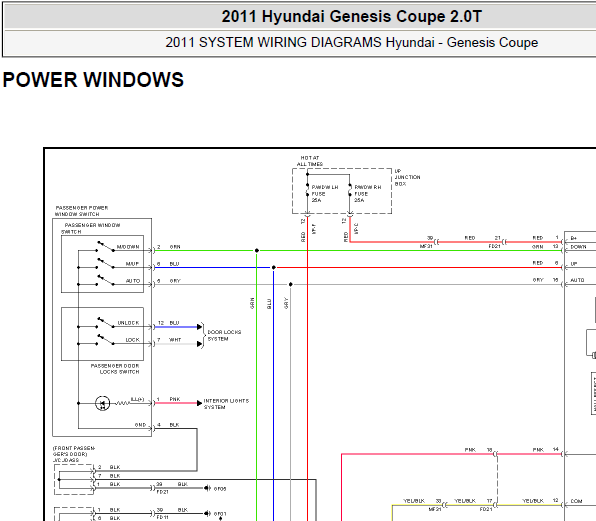
Task: Click the 'I/P JUNCTION BOX' label
Action: point(407,177)
